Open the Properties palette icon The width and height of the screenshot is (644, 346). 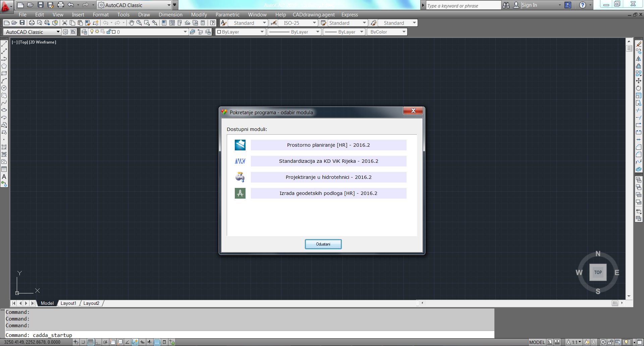pyautogui.click(x=164, y=23)
